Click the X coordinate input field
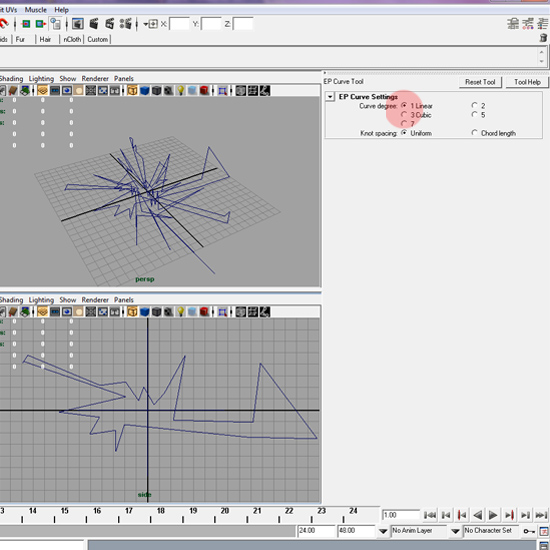 pos(179,24)
